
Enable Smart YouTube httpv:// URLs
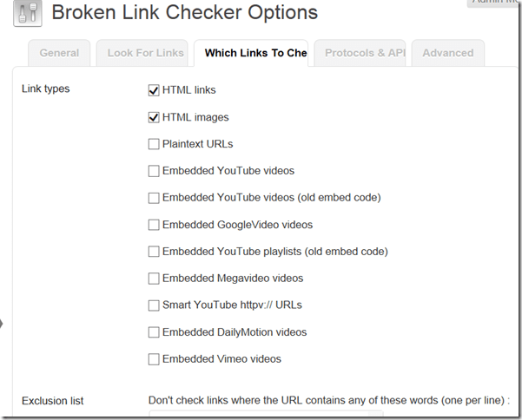(154, 305)
